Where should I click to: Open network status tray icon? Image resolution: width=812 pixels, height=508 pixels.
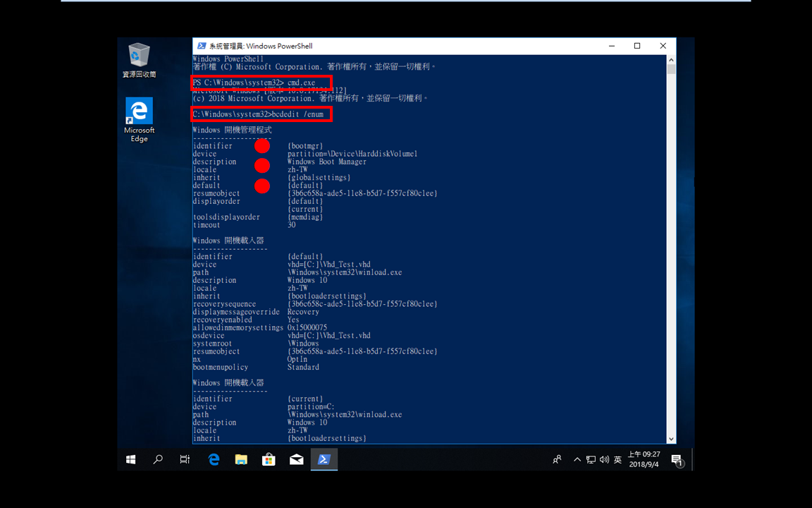point(591,459)
